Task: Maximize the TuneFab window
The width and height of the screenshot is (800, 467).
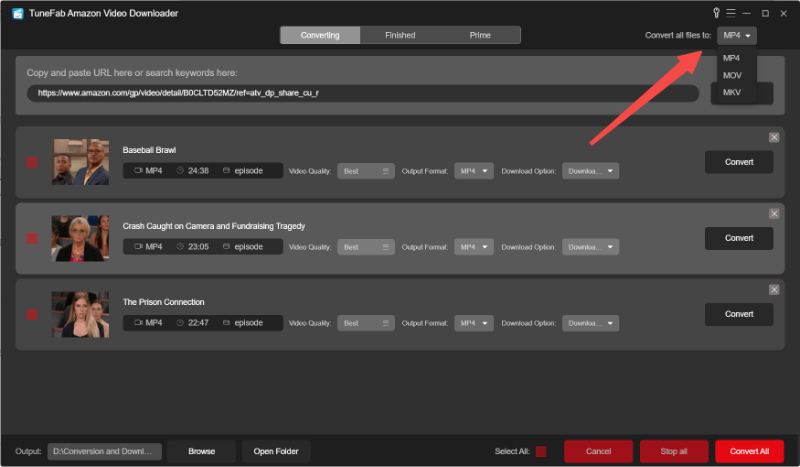Action: [x=765, y=13]
